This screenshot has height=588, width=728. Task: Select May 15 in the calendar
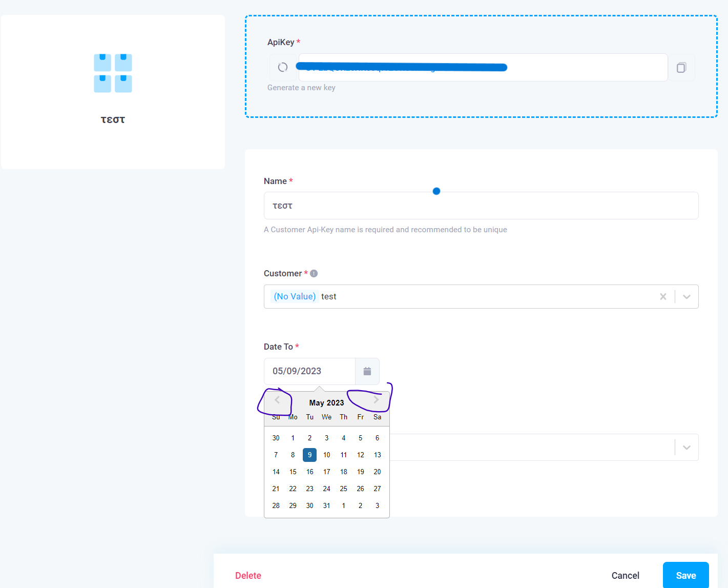click(293, 472)
